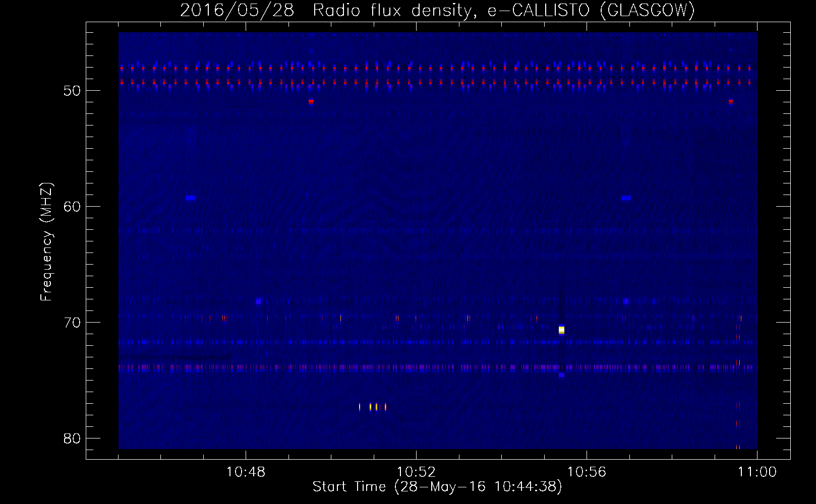This screenshot has height=504, width=816.
Task: Click the 10:56 time tick label
Action: pyautogui.click(x=587, y=472)
